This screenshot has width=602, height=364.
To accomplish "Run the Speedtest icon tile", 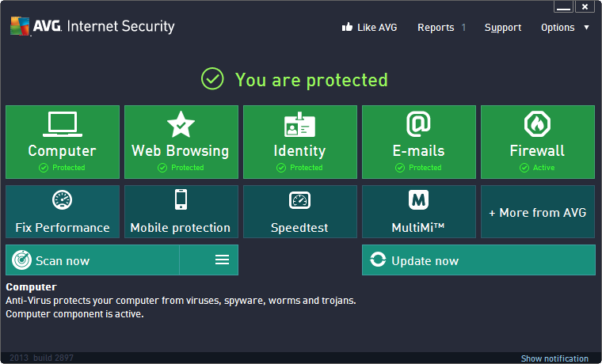I will (x=300, y=200).
